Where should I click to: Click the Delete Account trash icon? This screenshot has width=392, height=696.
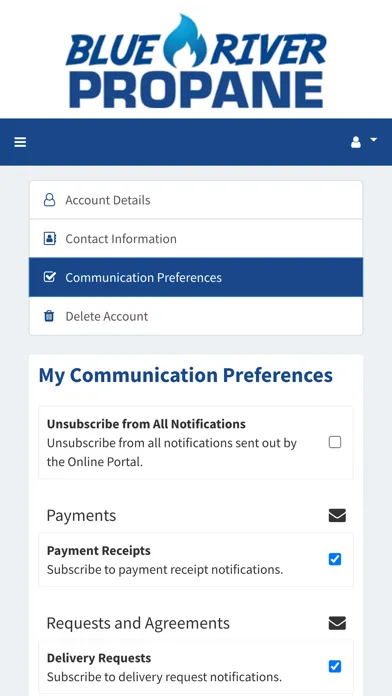(49, 316)
